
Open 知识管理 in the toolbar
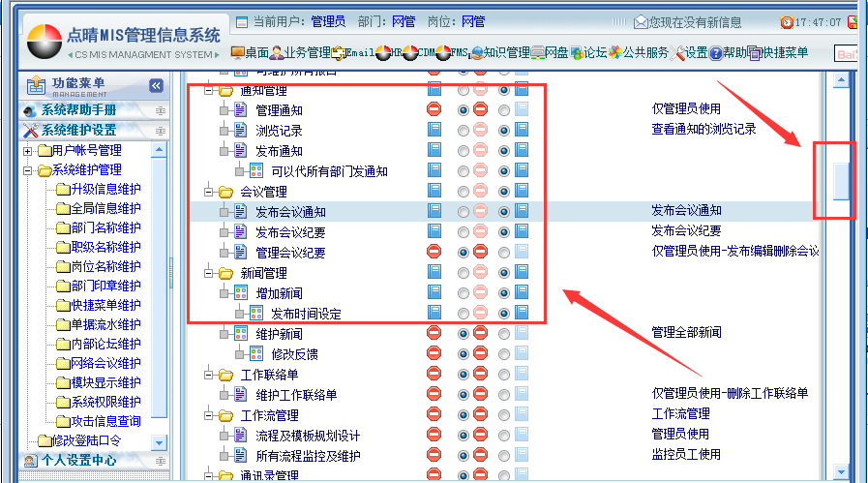[498, 52]
